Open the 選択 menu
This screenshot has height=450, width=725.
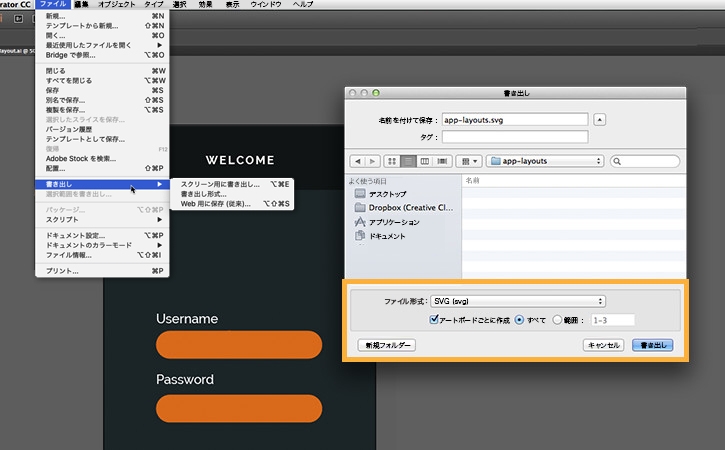coord(179,4)
